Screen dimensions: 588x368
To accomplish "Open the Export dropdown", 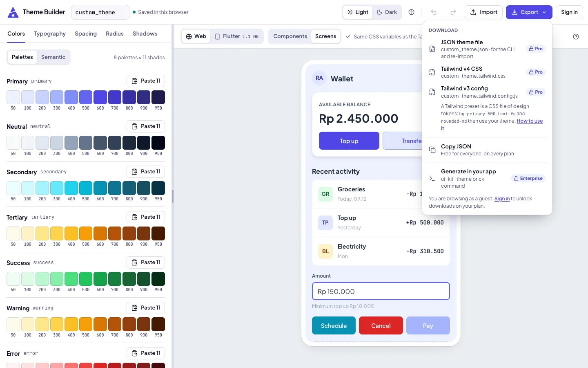I will tap(529, 12).
